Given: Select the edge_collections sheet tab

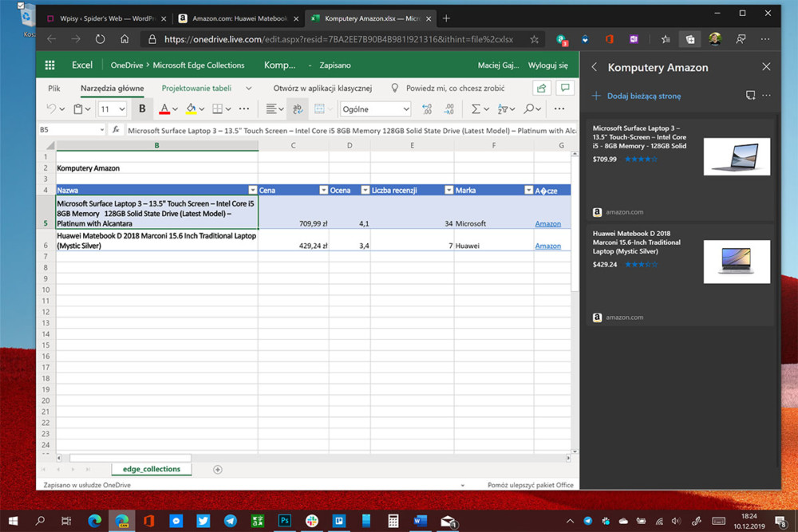Looking at the screenshot, I should pyautogui.click(x=151, y=469).
